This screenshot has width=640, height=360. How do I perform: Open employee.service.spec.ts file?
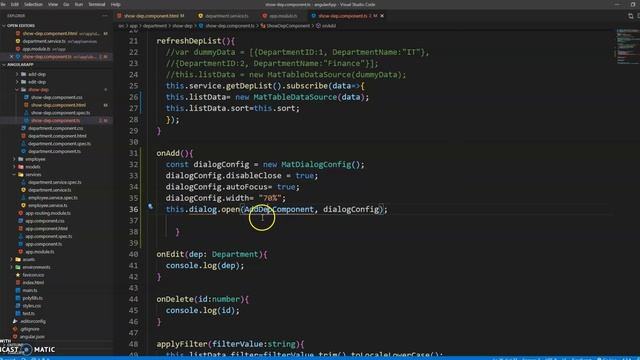pos(52,198)
